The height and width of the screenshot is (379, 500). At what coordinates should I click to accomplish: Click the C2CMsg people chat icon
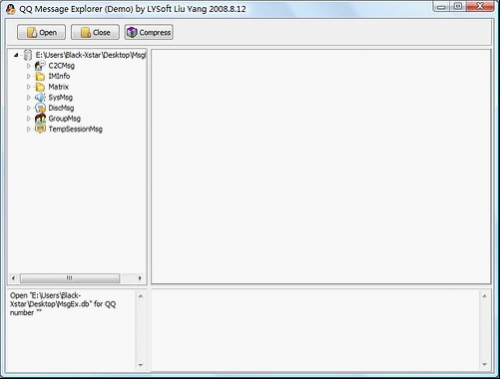pyautogui.click(x=40, y=66)
